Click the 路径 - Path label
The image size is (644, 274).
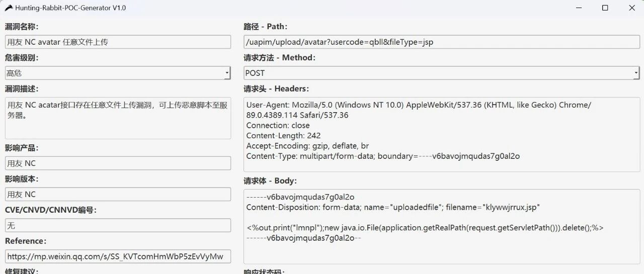(266, 27)
